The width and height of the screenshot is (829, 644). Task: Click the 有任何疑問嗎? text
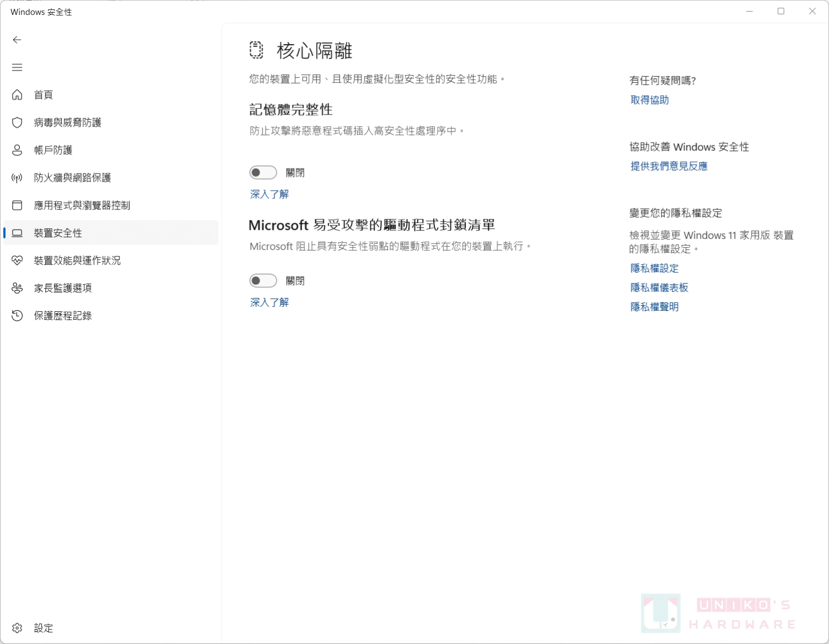click(663, 81)
